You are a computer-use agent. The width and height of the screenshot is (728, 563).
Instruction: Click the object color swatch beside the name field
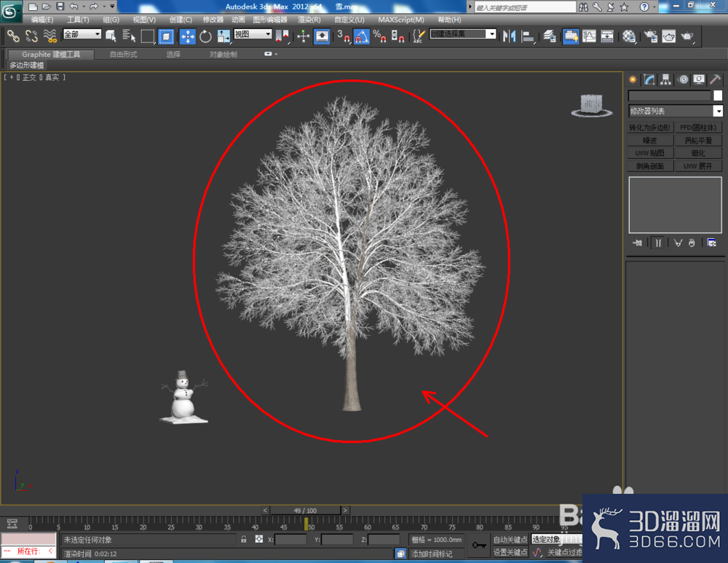(718, 95)
